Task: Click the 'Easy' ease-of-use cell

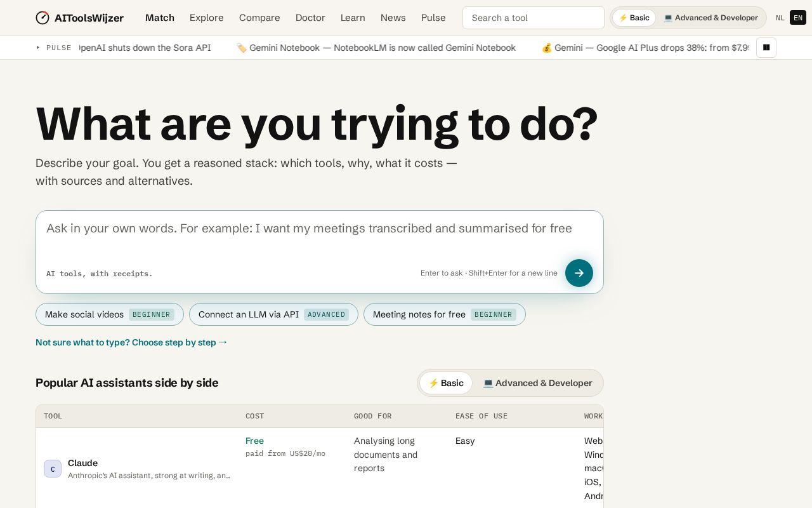Action: pos(465,441)
